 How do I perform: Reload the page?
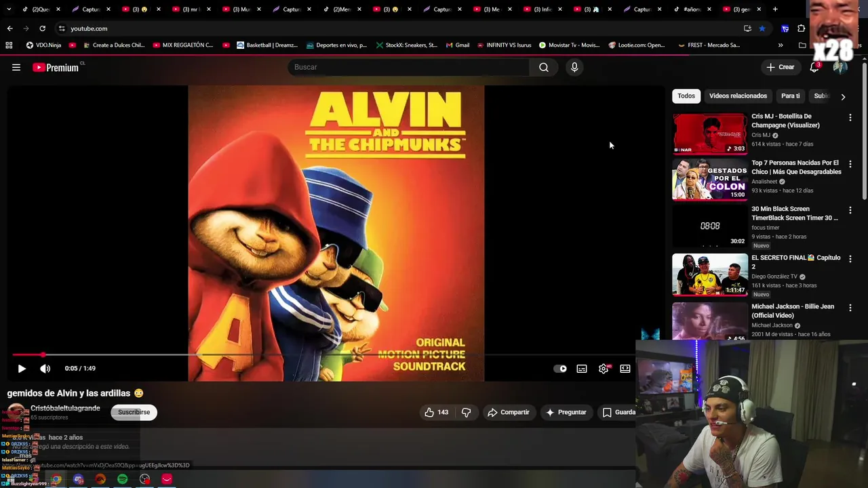(x=42, y=28)
